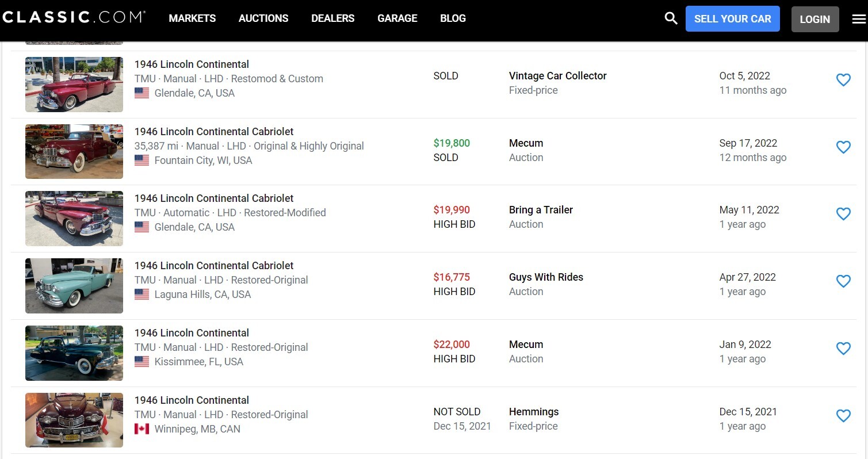The height and width of the screenshot is (459, 868).
Task: Visit the Blog page
Action: tap(453, 18)
